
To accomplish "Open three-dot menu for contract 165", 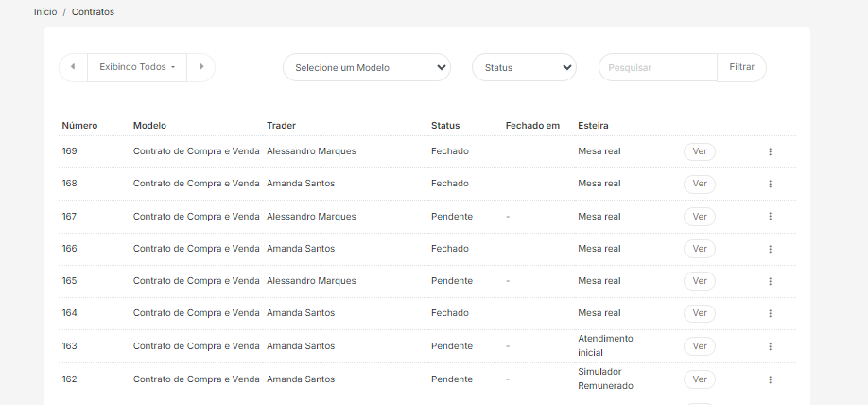I will (770, 281).
